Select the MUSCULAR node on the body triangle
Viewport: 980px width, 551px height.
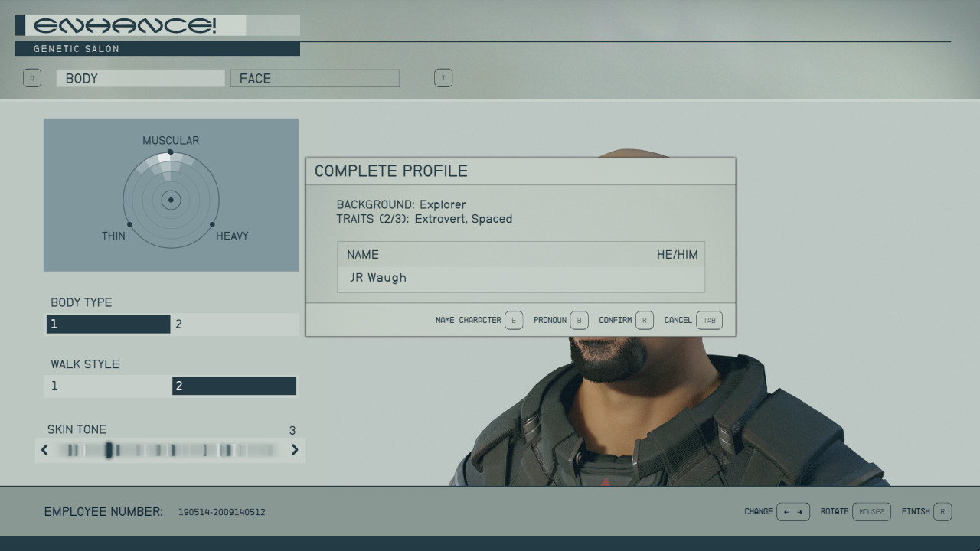[x=171, y=150]
